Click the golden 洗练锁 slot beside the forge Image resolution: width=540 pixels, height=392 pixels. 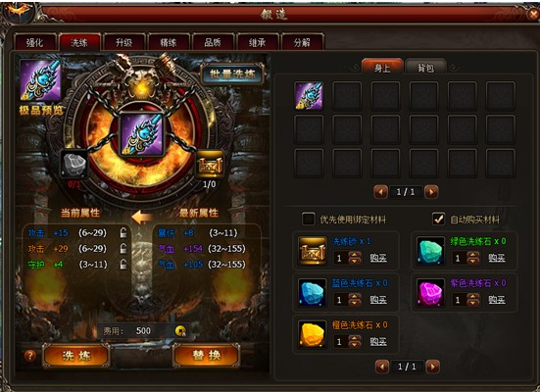210,165
